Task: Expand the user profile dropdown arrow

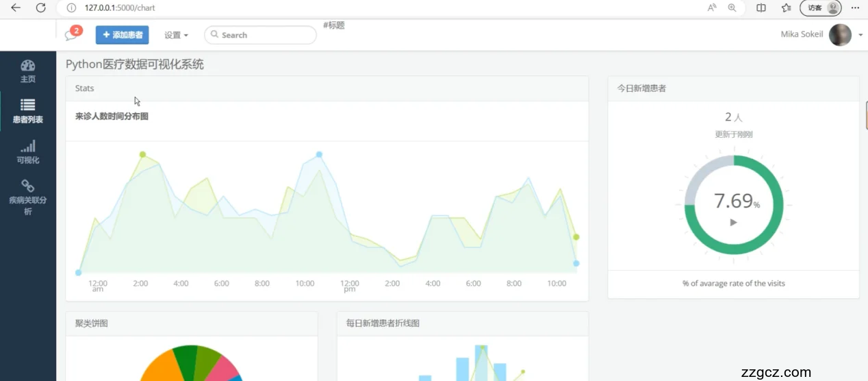Action: click(860, 34)
